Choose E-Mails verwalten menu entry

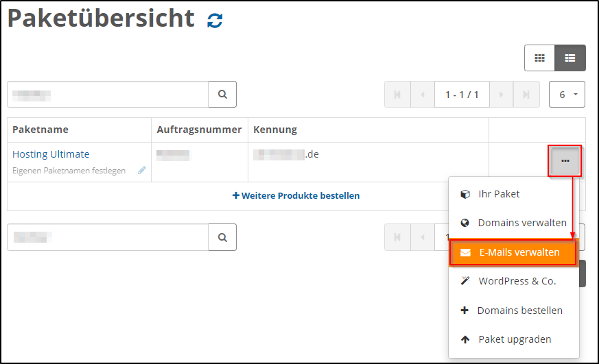513,252
